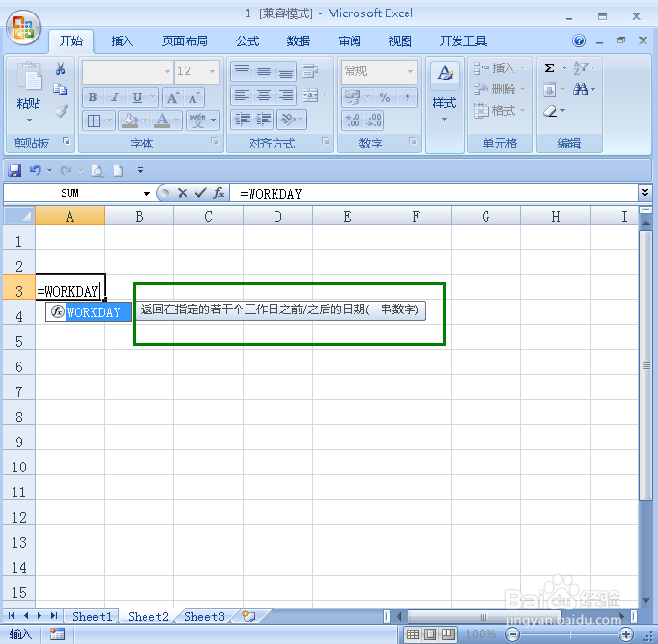
Task: Open the font name dropdown
Action: [167, 71]
